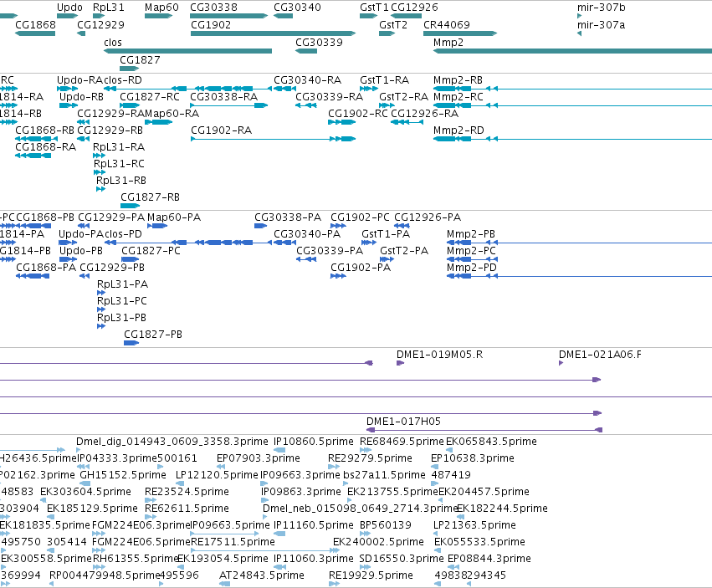Click the GH15152.5prime EST label
The width and height of the screenshot is (712, 588).
pos(123,475)
